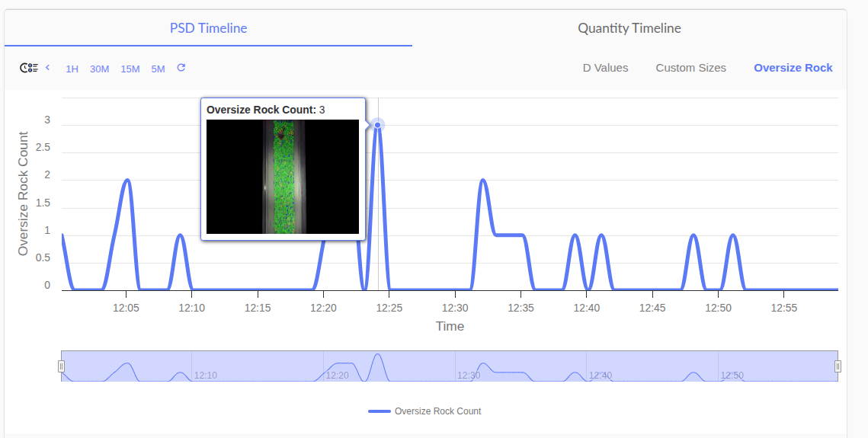This screenshot has height=438, width=868.
Task: Click the refresh icon next to 5M
Action: pyautogui.click(x=181, y=68)
